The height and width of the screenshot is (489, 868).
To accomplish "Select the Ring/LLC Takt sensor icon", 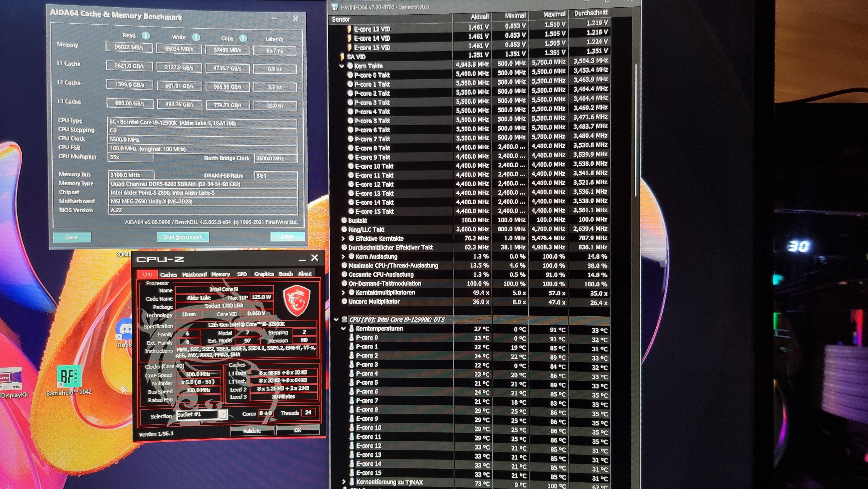I will (344, 229).
